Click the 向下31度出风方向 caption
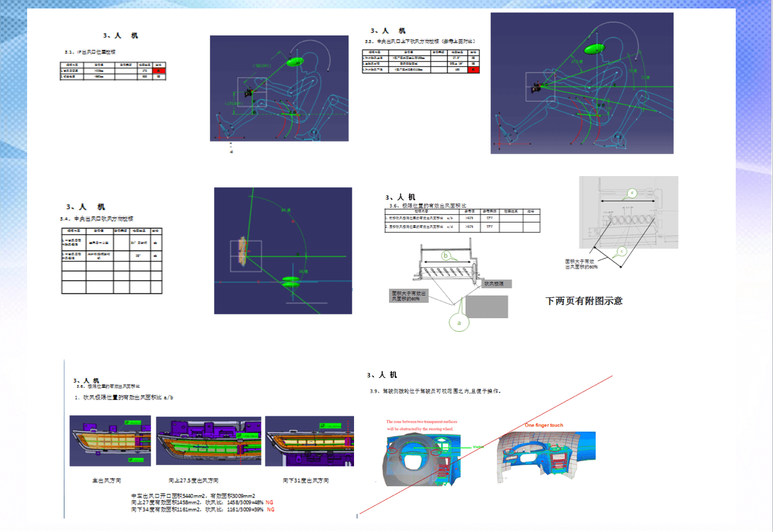 point(305,481)
